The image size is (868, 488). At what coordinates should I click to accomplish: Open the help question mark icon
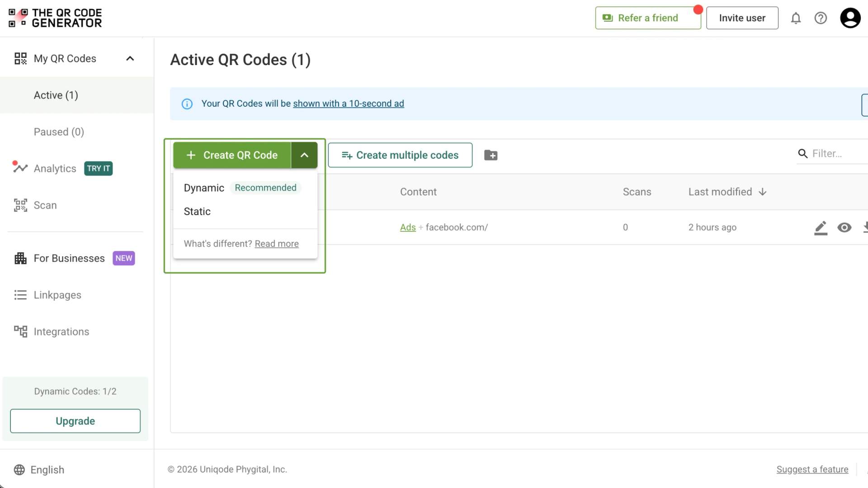(x=821, y=18)
